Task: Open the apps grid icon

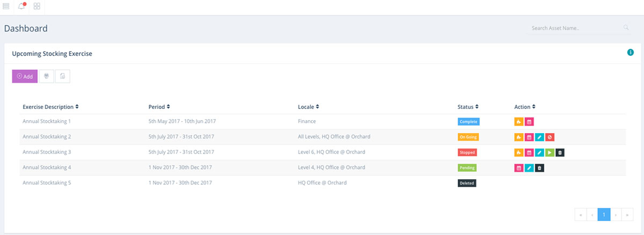Action: [37, 6]
